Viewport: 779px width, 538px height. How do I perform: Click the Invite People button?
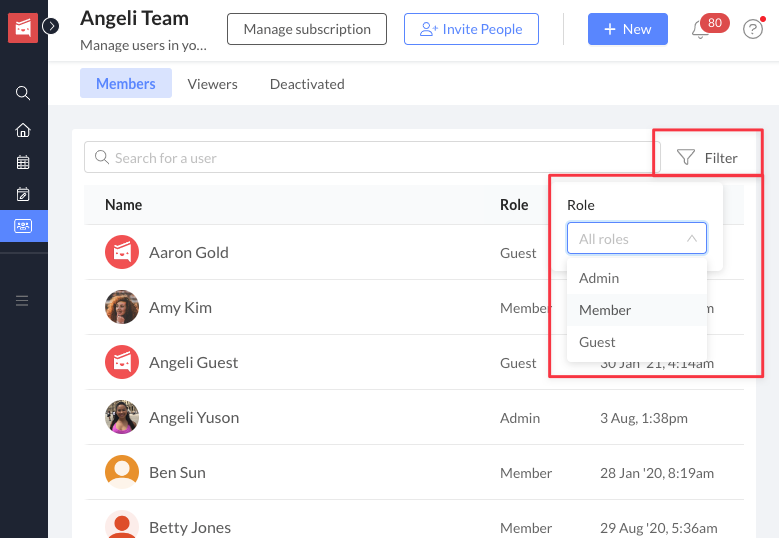coord(471,29)
